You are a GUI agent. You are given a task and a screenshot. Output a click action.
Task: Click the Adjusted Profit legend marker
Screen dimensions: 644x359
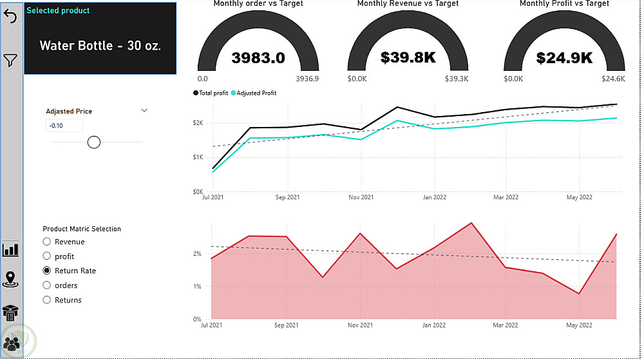[x=233, y=93]
